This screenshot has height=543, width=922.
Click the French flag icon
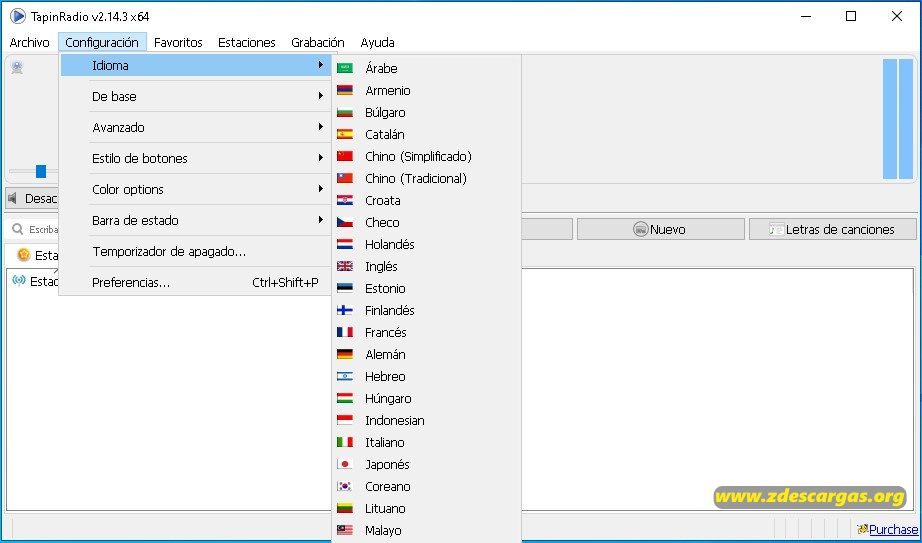point(345,332)
